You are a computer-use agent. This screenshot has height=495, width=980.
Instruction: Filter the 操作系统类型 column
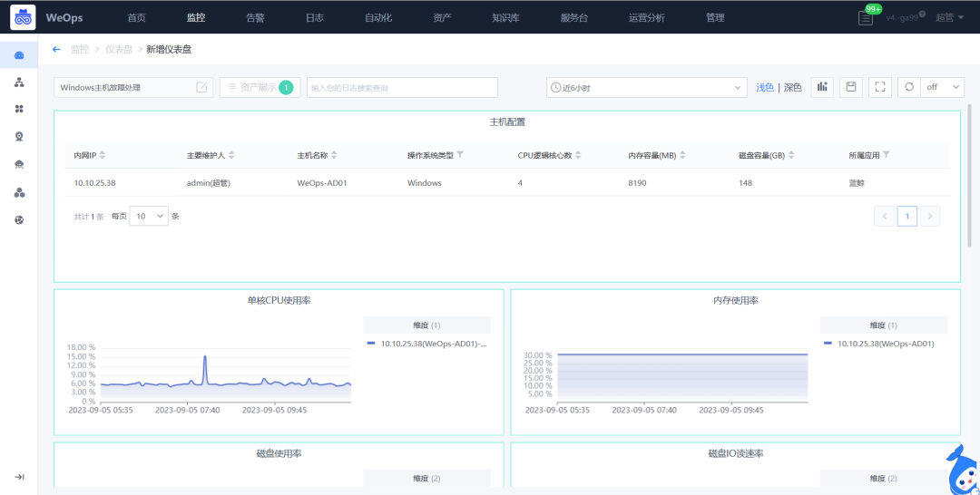(460, 154)
